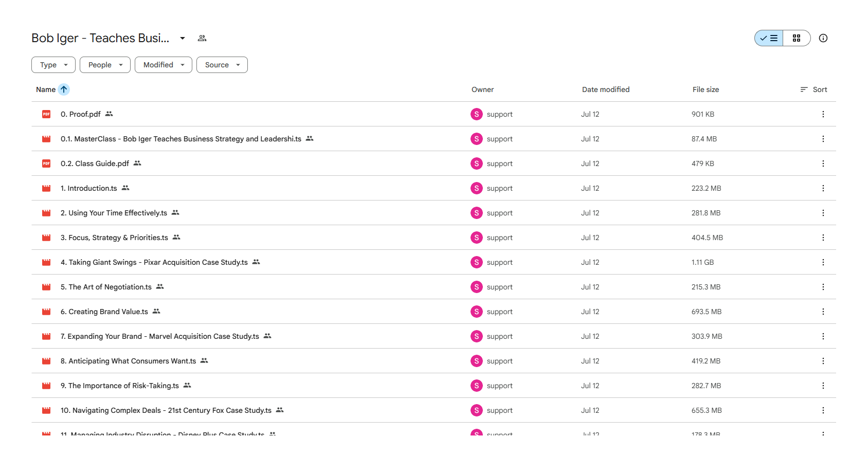Open 4. Taking Giant Swings Pixar Acquisition file
Image resolution: width=868 pixels, height=473 pixels.
(154, 262)
